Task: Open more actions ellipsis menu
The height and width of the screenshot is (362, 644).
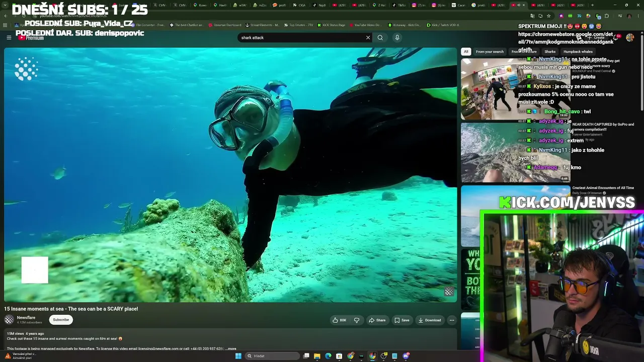Action: [x=452, y=320]
